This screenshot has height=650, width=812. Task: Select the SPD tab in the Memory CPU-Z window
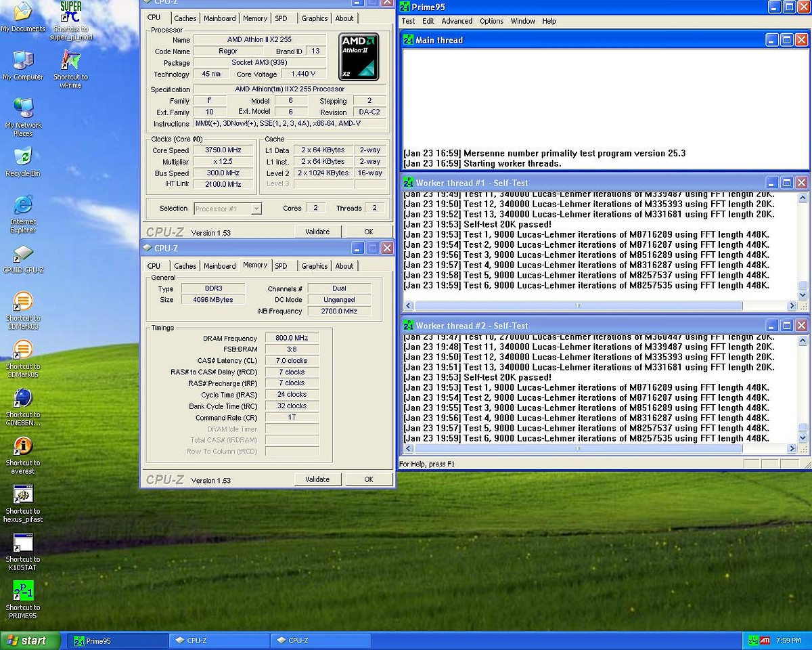[x=281, y=266]
